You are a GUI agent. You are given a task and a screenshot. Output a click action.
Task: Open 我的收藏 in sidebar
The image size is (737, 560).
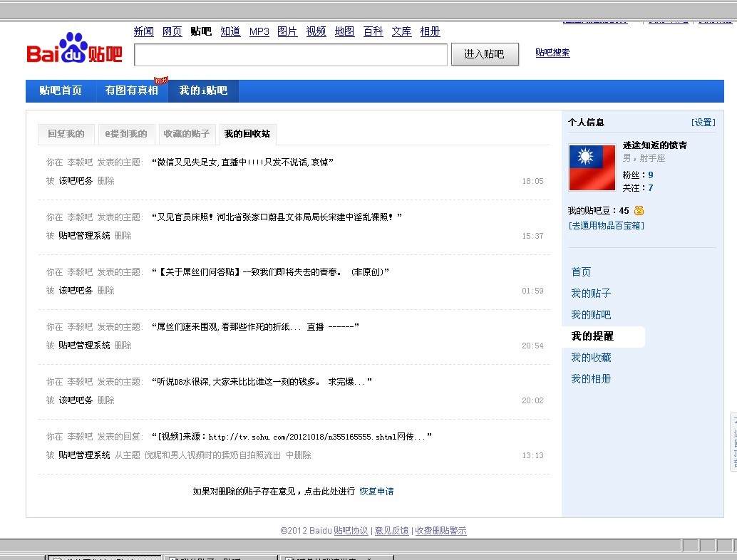tap(591, 358)
